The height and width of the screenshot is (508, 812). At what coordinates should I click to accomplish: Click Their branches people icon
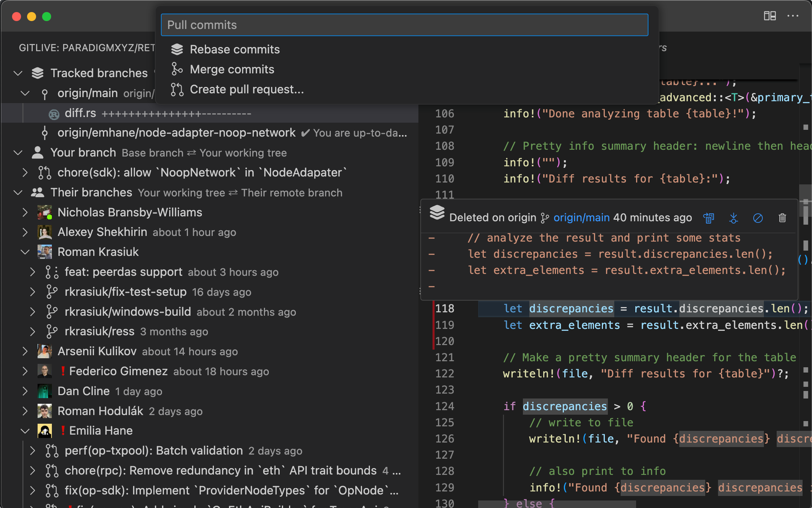[38, 192]
